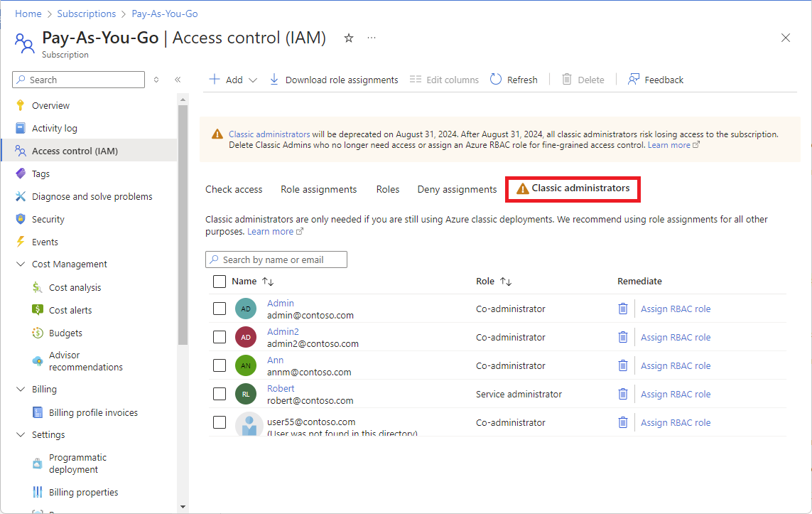
Task: Click the sidebar Search box
Action: coord(78,80)
